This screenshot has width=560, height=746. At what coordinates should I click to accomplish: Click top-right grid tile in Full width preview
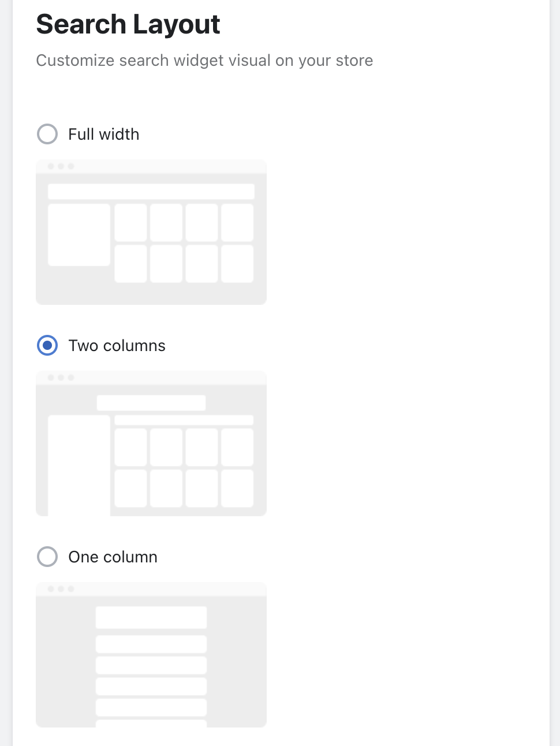[237, 222]
